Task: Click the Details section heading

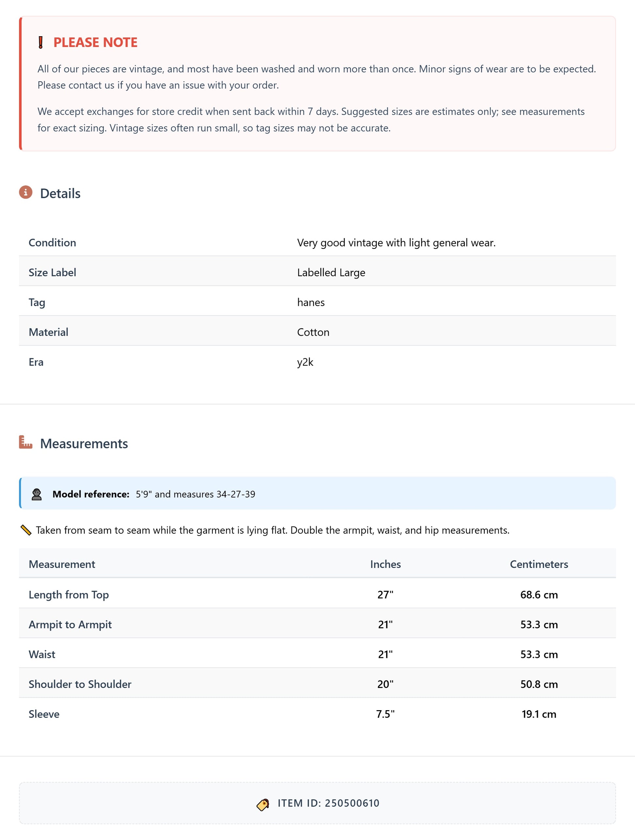Action: [60, 194]
